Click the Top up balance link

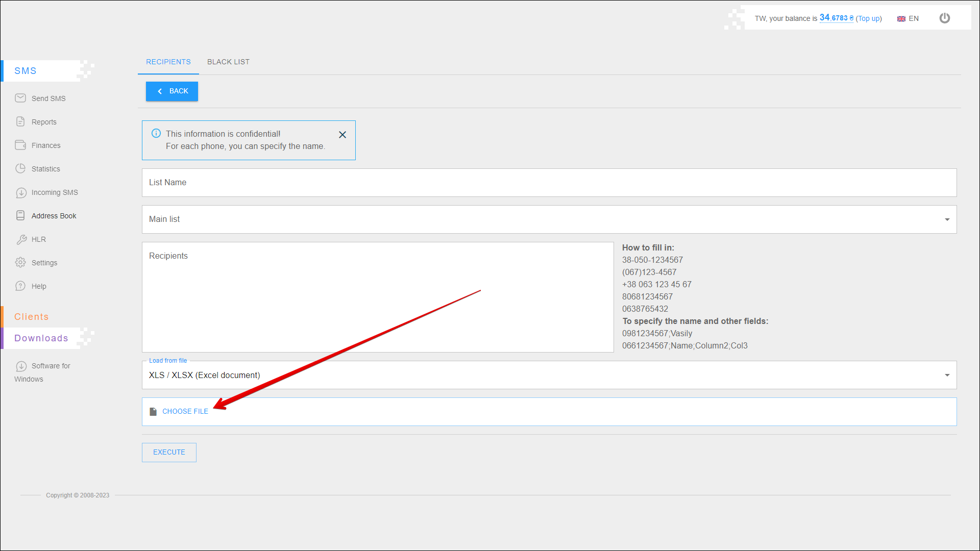pos(869,18)
